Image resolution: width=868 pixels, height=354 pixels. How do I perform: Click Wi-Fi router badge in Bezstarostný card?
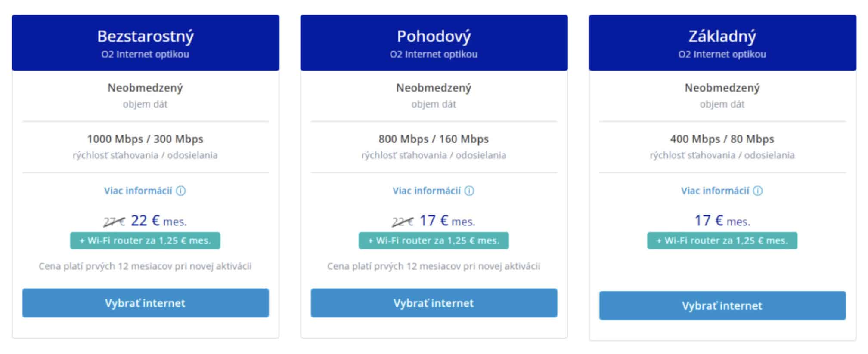[145, 241]
